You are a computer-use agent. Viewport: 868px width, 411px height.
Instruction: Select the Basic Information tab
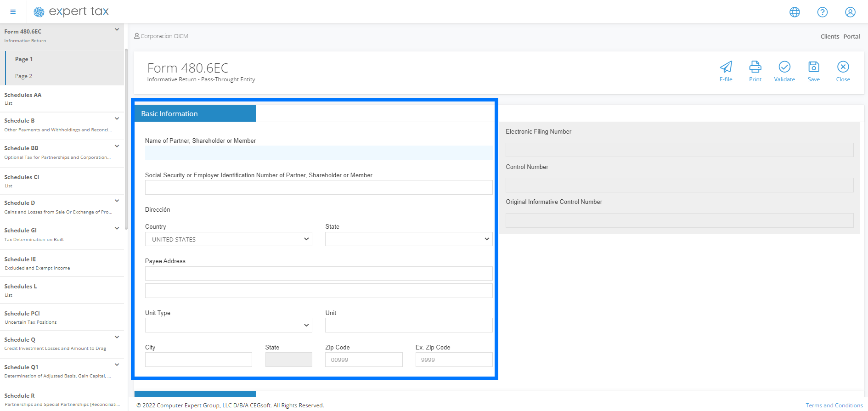pos(195,114)
